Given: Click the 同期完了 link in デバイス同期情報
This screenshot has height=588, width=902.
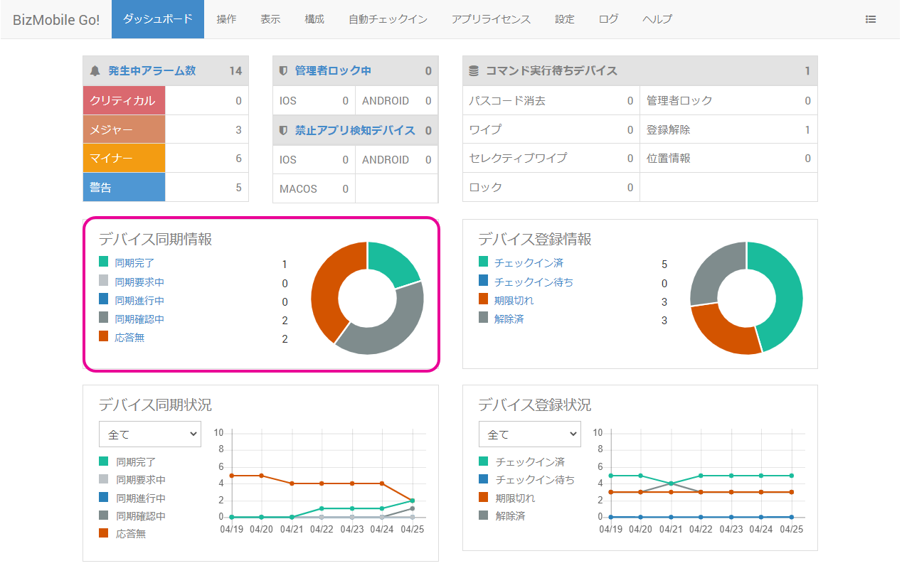Looking at the screenshot, I should click(x=134, y=263).
